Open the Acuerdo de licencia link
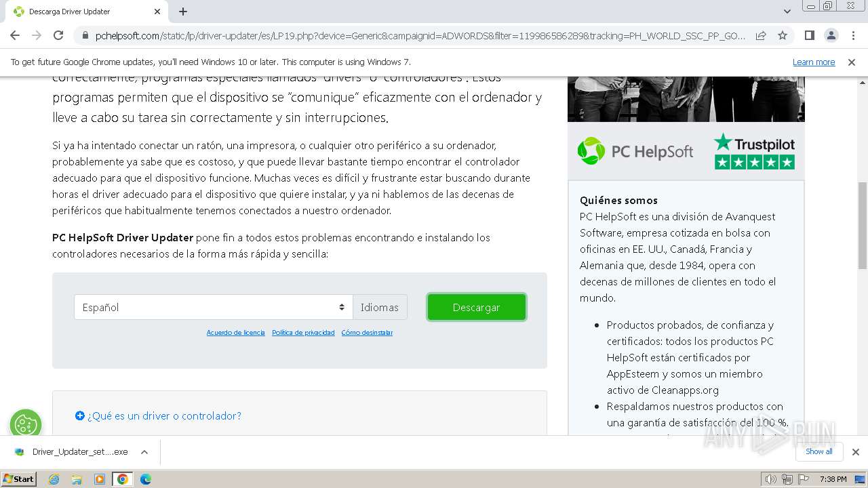 (x=235, y=333)
